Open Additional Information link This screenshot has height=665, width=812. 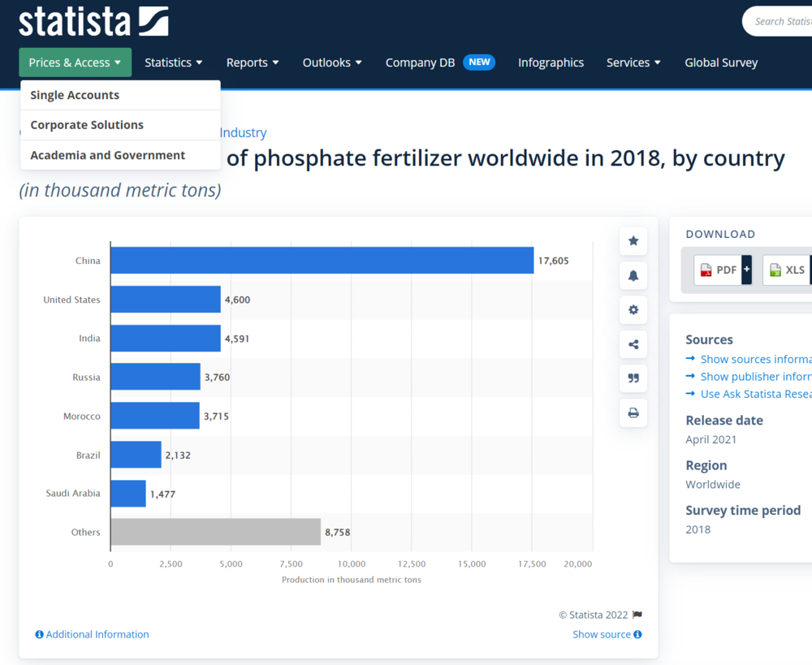(x=93, y=634)
